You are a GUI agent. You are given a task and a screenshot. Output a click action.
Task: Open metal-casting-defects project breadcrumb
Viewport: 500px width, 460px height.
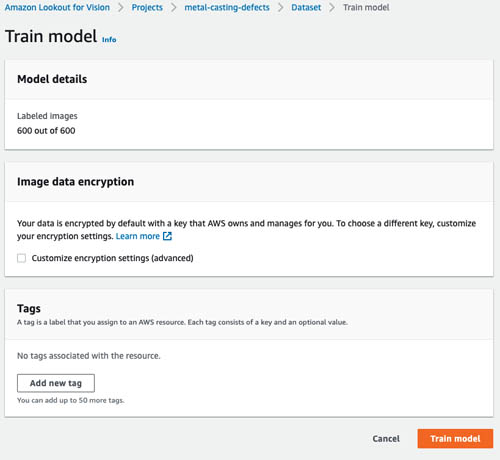[227, 7]
